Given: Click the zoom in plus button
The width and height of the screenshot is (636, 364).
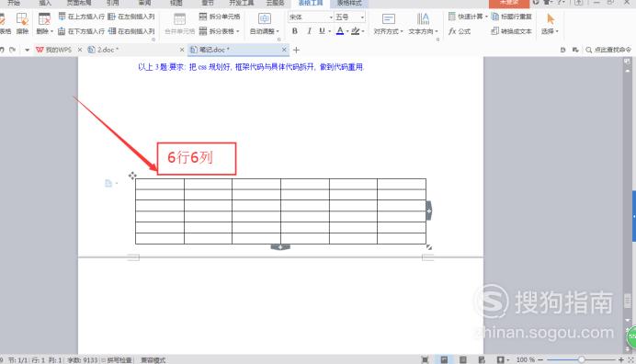Looking at the screenshot, I should click(x=620, y=359).
